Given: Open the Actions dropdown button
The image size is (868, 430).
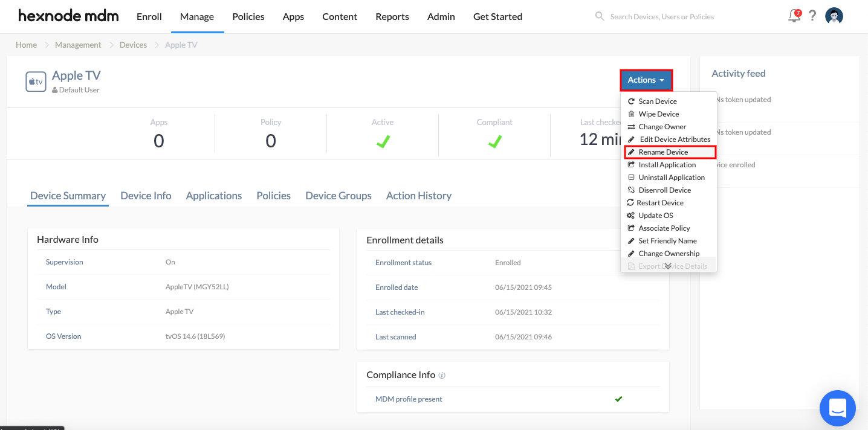Looking at the screenshot, I should pos(646,80).
